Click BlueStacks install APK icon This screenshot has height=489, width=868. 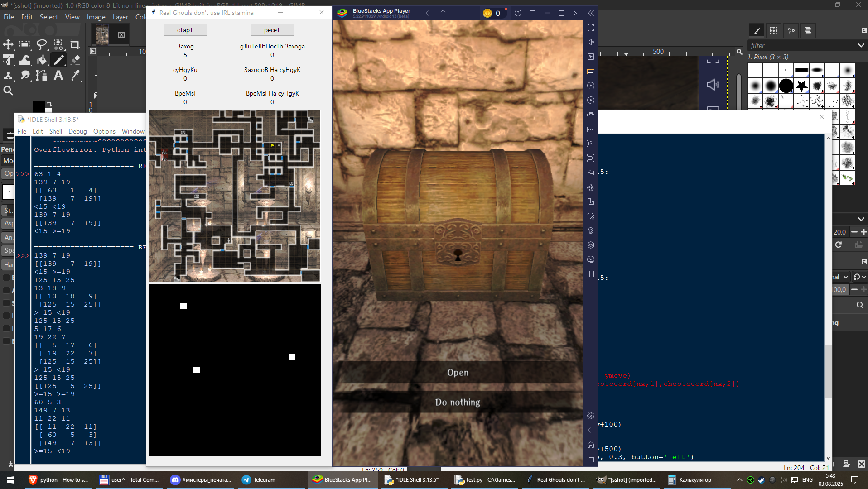pos(591,129)
